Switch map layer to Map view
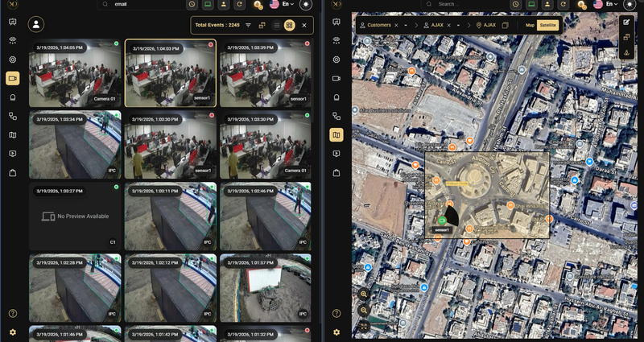Image resolution: width=644 pixels, height=342 pixels. point(530,25)
